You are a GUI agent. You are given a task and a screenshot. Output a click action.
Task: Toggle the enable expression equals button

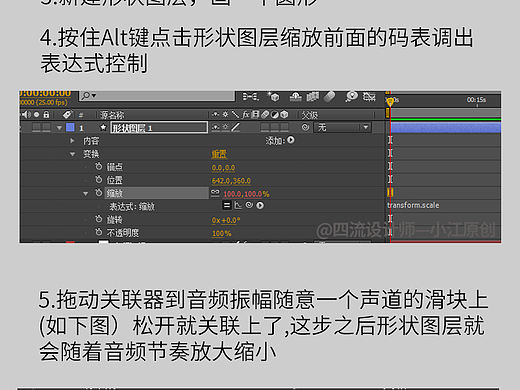tap(227, 205)
